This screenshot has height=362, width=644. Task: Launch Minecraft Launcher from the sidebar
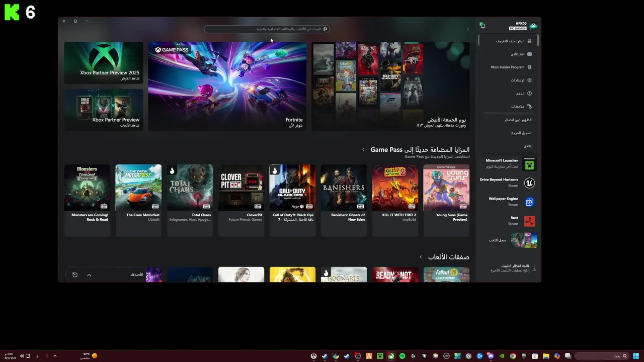(x=507, y=164)
